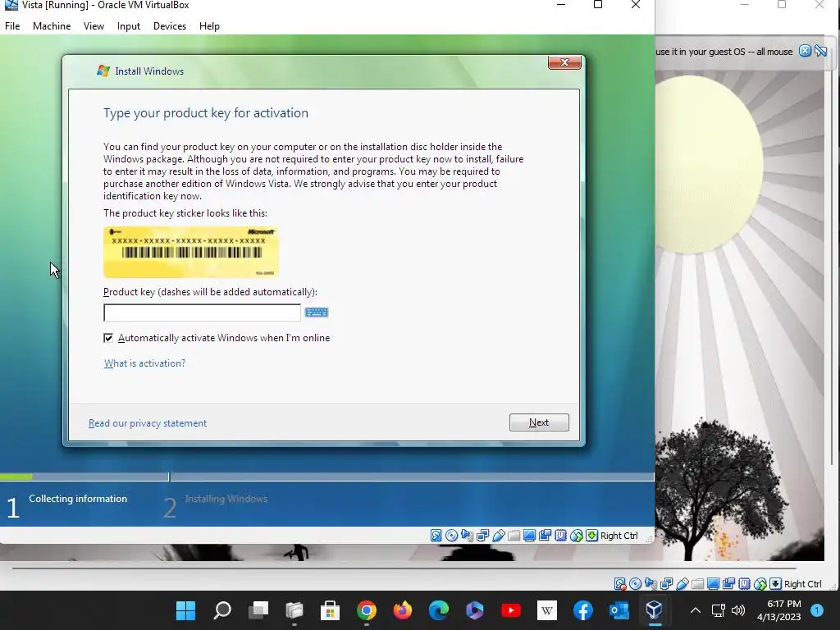This screenshot has width=840, height=630.
Task: Open Google Chrome from the taskbar
Action: (x=367, y=610)
